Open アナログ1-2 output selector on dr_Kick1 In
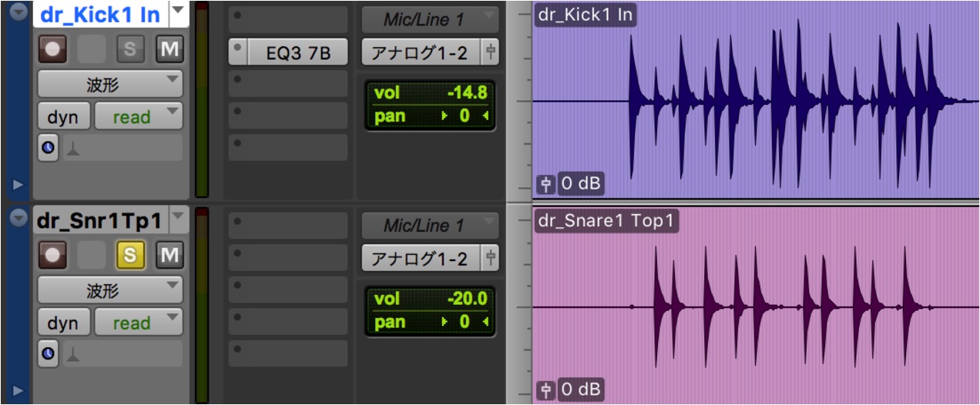Image resolution: width=980 pixels, height=405 pixels. tap(421, 52)
